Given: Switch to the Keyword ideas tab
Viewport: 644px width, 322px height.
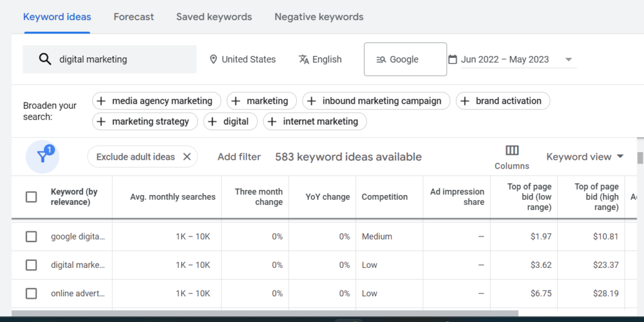Looking at the screenshot, I should pos(57,17).
